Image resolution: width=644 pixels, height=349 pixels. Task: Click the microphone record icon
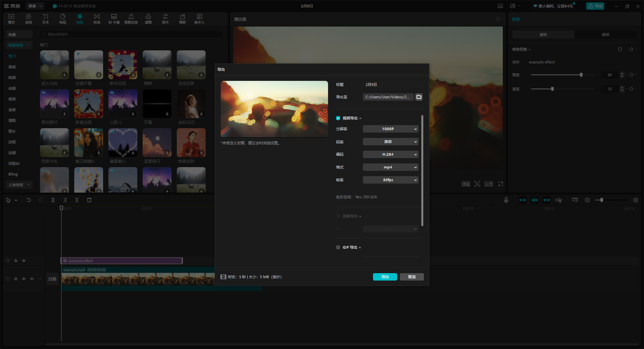506,200
